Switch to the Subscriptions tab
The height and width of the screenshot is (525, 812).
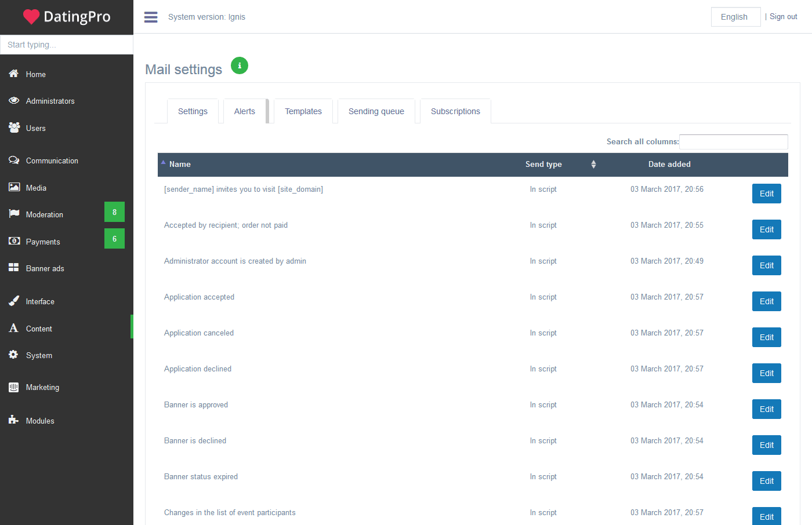(455, 111)
